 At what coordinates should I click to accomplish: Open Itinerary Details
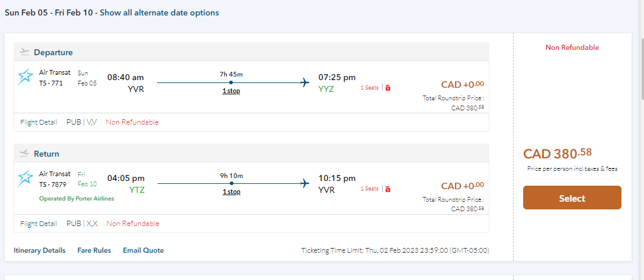point(40,250)
